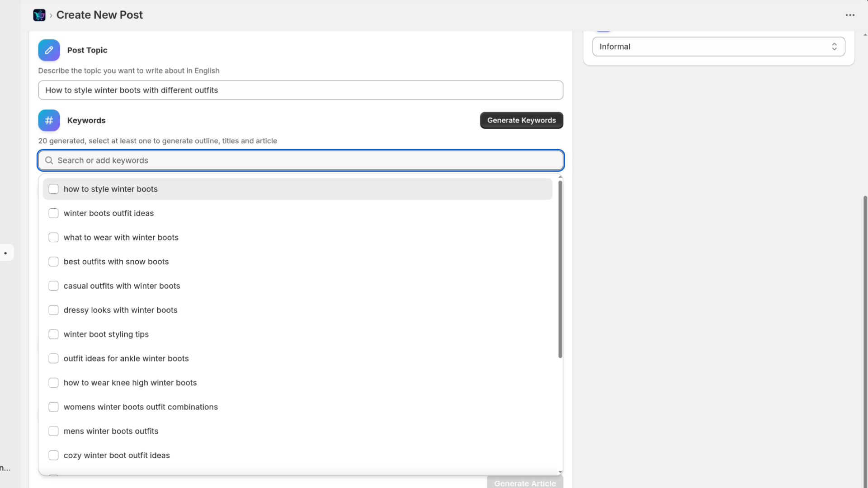Image resolution: width=868 pixels, height=488 pixels.
Task: Click the keyword list scrollbar up arrow
Action: click(x=560, y=177)
